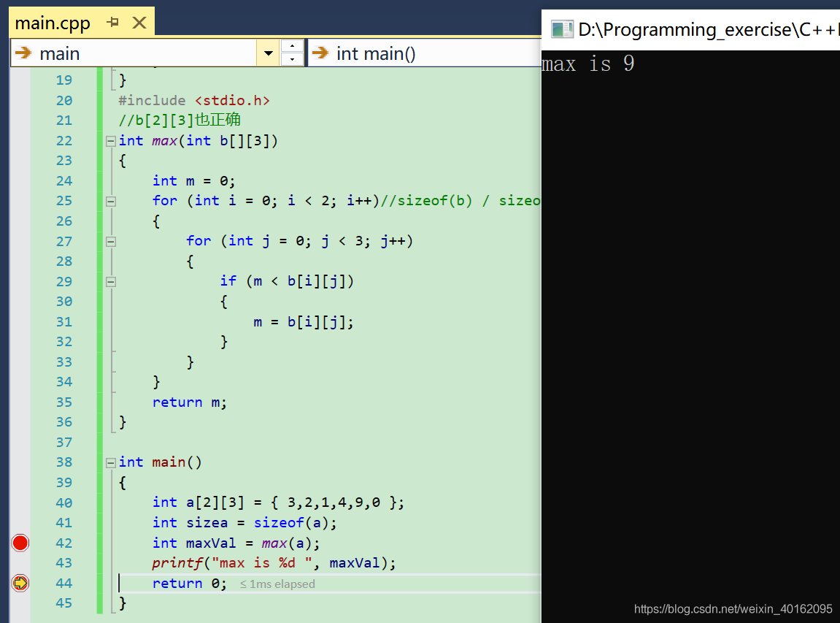
Task: Click the 'max is 9' console output
Action: pyautogui.click(x=587, y=64)
